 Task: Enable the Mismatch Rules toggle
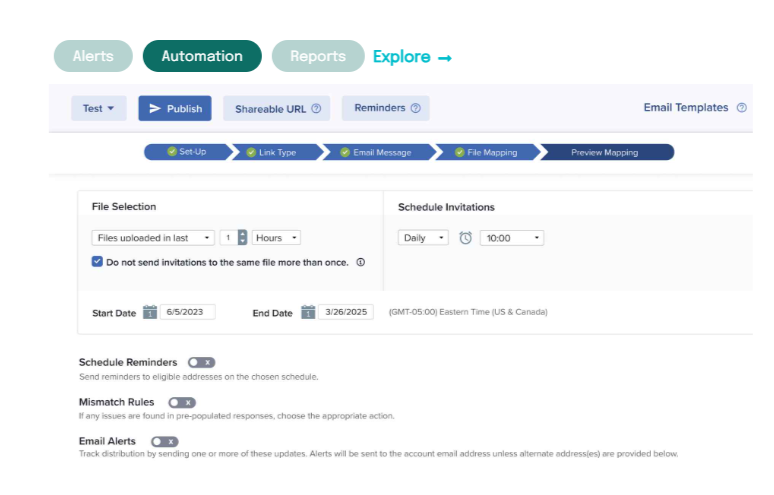[x=182, y=402]
